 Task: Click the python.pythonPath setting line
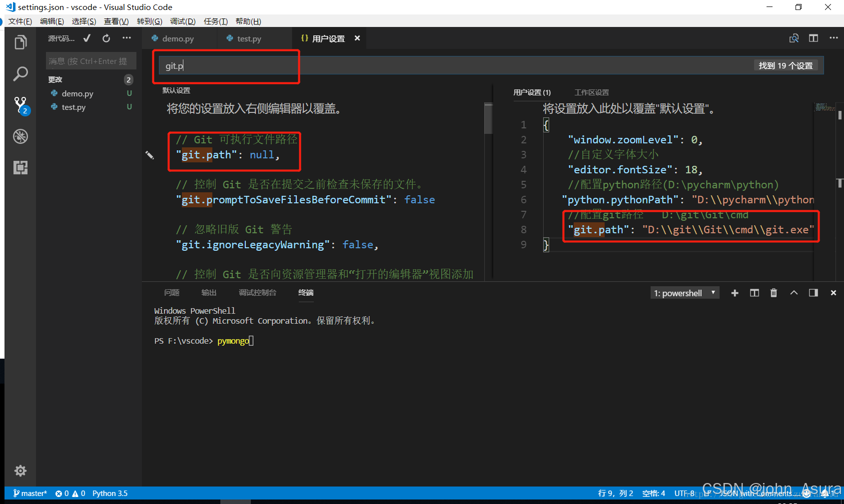tap(688, 200)
